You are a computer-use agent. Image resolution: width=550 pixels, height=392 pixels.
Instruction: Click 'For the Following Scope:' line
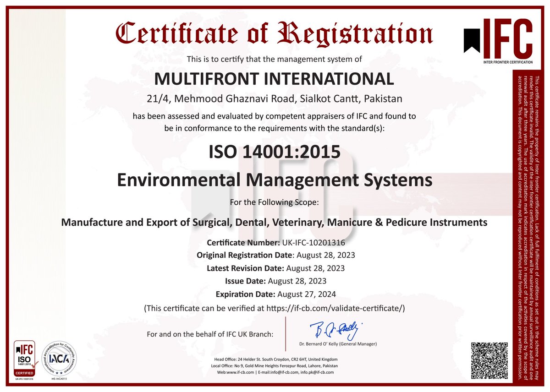click(x=274, y=202)
